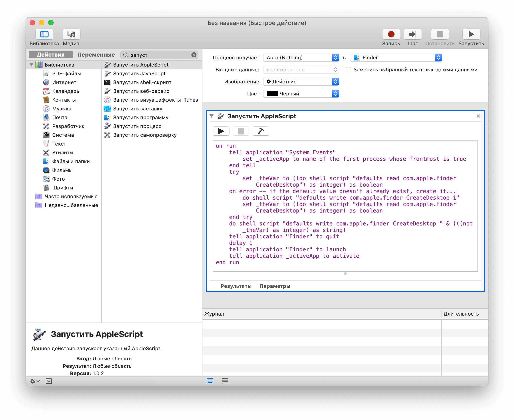The width and height of the screenshot is (514, 420).
Task: Open the gear actions menu
Action: point(35,381)
